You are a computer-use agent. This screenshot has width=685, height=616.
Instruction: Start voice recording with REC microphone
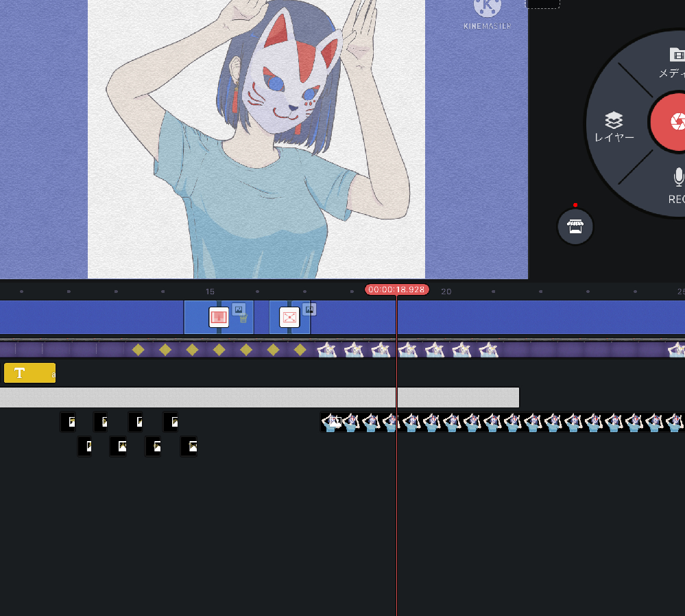(x=677, y=185)
